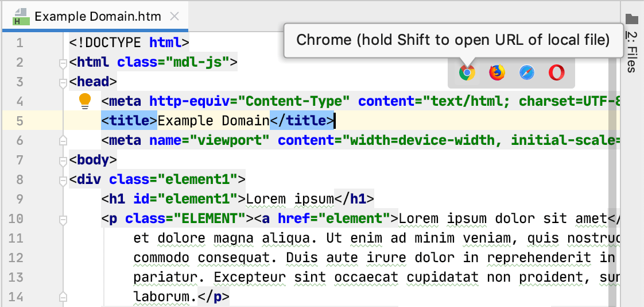
Task: Fold the body tag on line 7
Action: [63, 160]
